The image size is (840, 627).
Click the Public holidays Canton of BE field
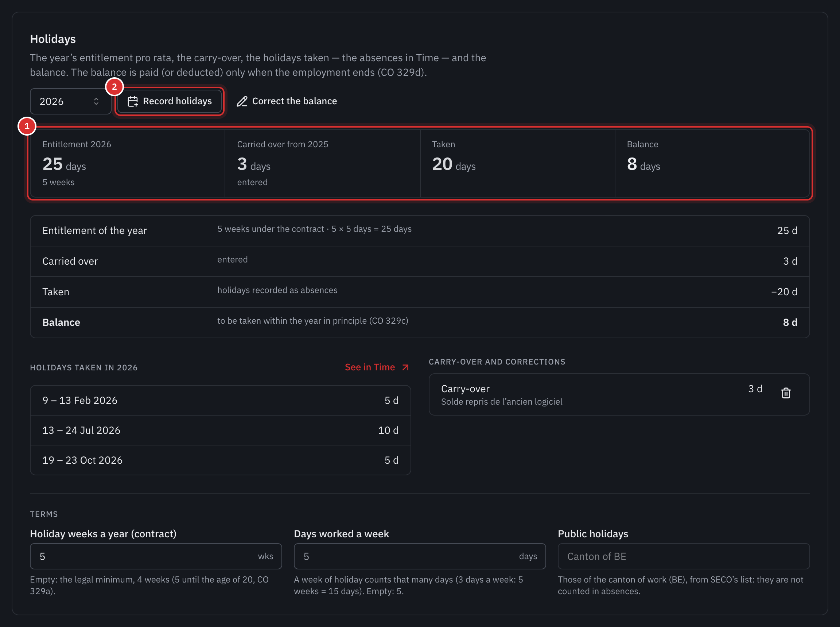683,556
